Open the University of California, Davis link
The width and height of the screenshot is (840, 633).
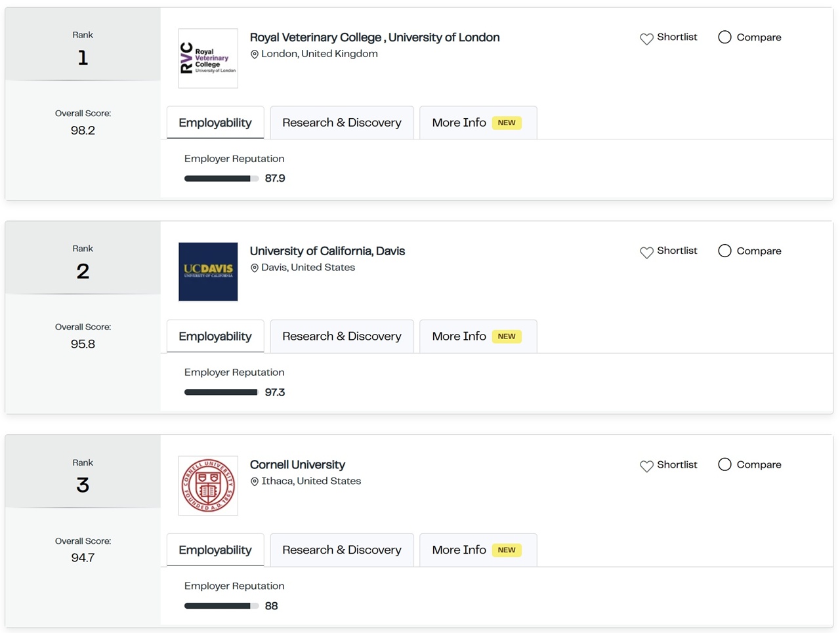[x=327, y=251]
